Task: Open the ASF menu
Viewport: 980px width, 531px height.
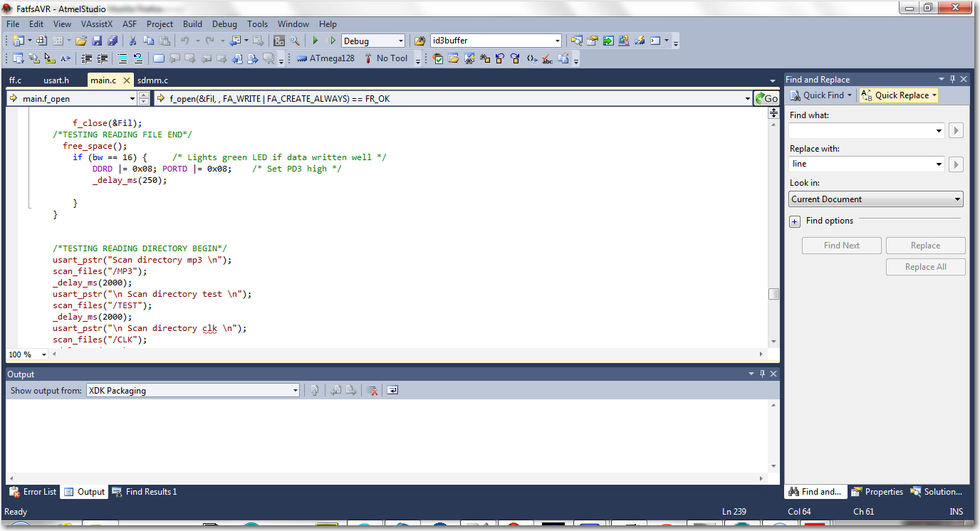Action: pos(130,23)
